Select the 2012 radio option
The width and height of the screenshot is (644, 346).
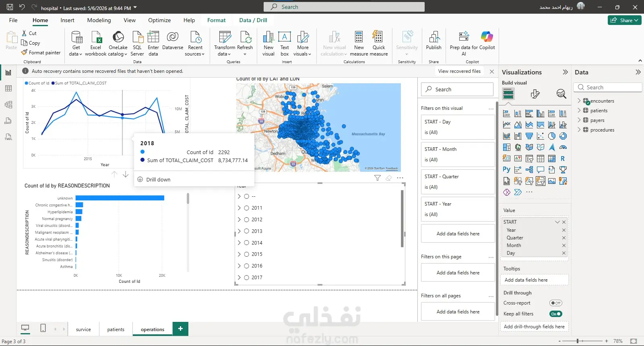pyautogui.click(x=247, y=220)
